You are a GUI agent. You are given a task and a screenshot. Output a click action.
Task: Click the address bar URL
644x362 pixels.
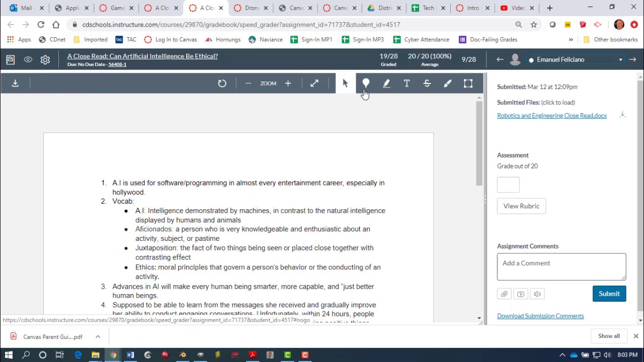242,25
